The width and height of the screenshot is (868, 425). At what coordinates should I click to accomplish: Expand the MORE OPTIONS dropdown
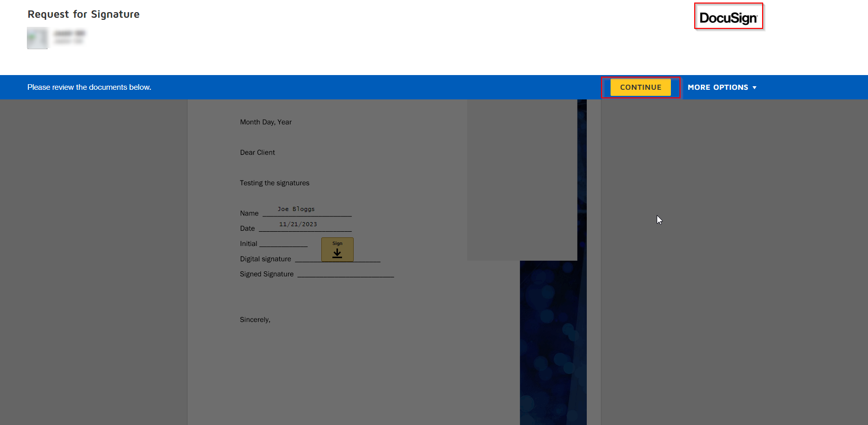[722, 87]
